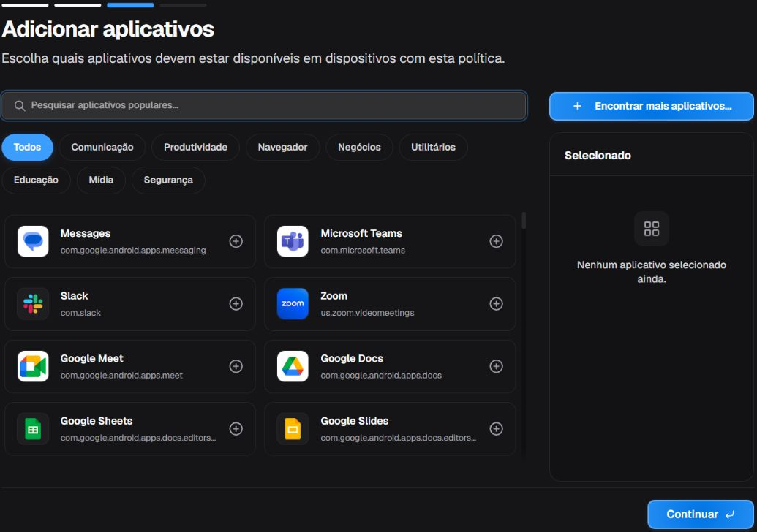This screenshot has height=532, width=757.
Task: Click the Messages app name
Action: tap(86, 233)
